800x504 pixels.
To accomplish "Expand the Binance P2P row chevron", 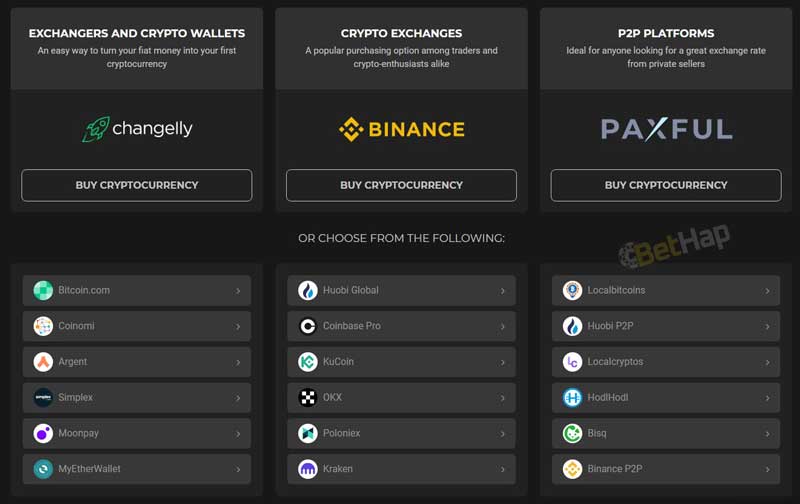I will pyautogui.click(x=767, y=469).
